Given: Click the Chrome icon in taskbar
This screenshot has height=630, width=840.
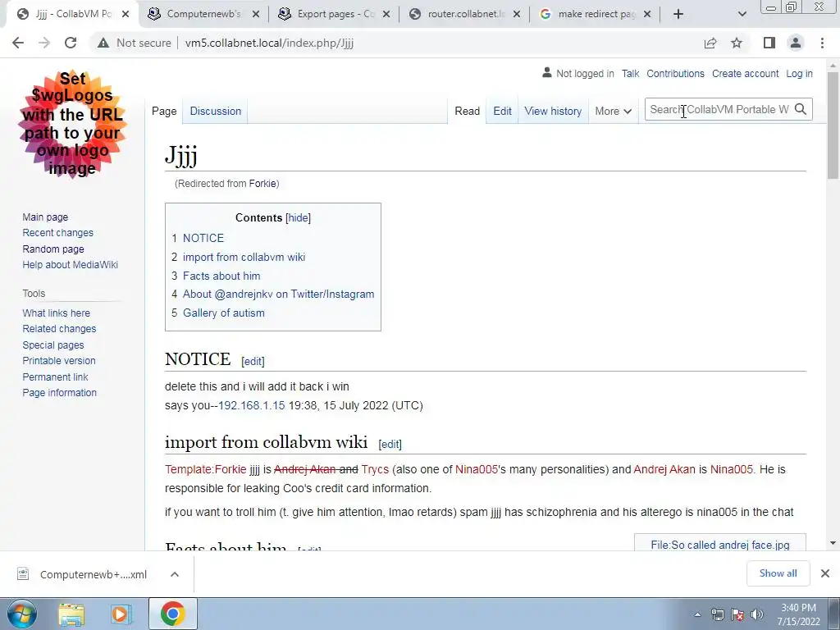Looking at the screenshot, I should click(172, 614).
